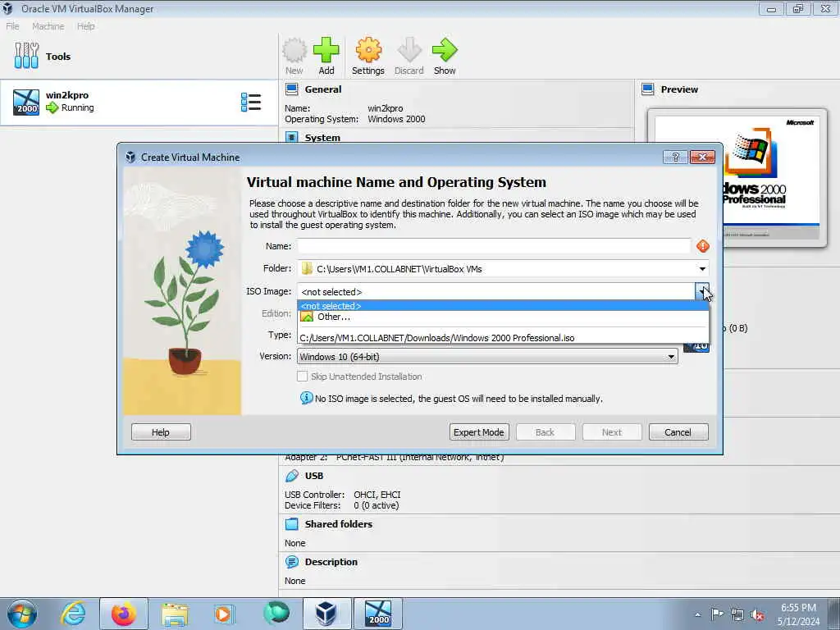
Task: Click the Action Center flag tray icon
Action: coord(717,614)
